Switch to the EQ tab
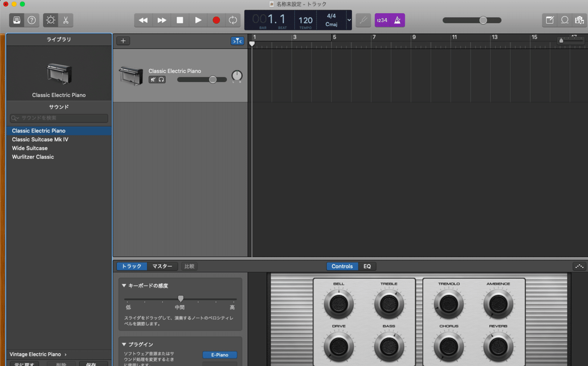588x366 pixels. pos(367,266)
